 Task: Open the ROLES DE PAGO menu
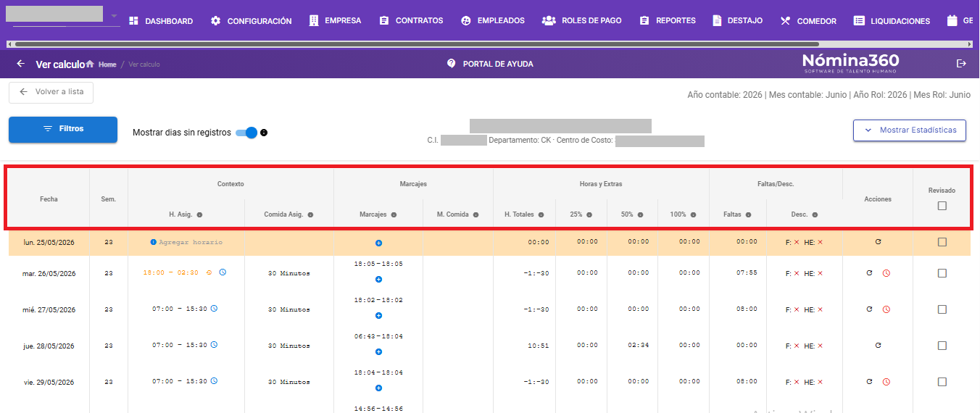tap(582, 21)
